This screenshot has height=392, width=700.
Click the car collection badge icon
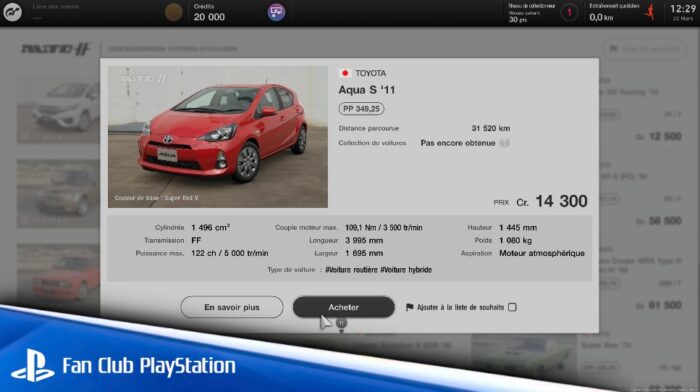[x=505, y=143]
